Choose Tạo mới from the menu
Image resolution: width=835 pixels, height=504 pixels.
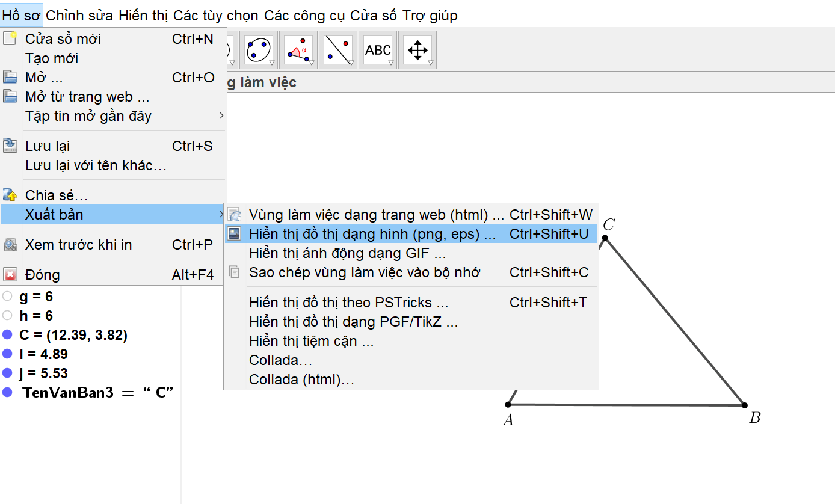point(114,58)
